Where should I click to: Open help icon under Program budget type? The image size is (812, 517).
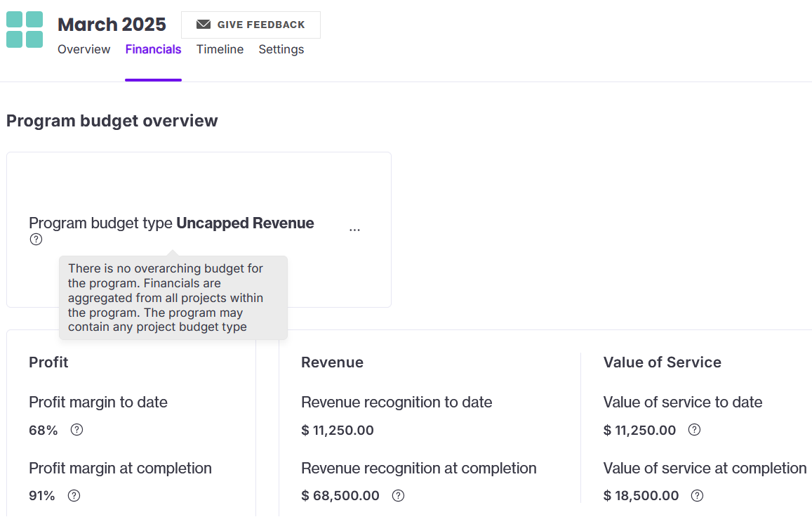36,240
